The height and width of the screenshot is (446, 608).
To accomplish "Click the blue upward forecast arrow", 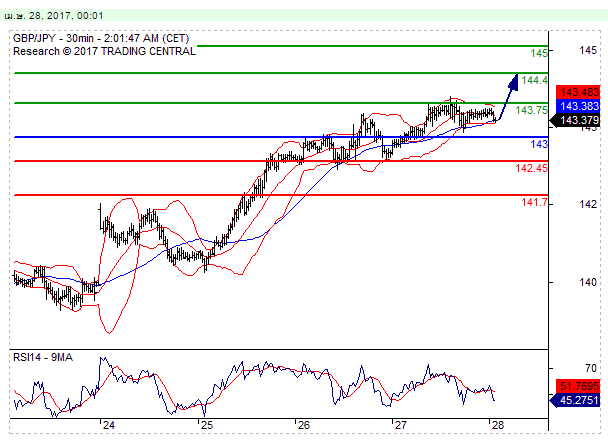I will (508, 95).
